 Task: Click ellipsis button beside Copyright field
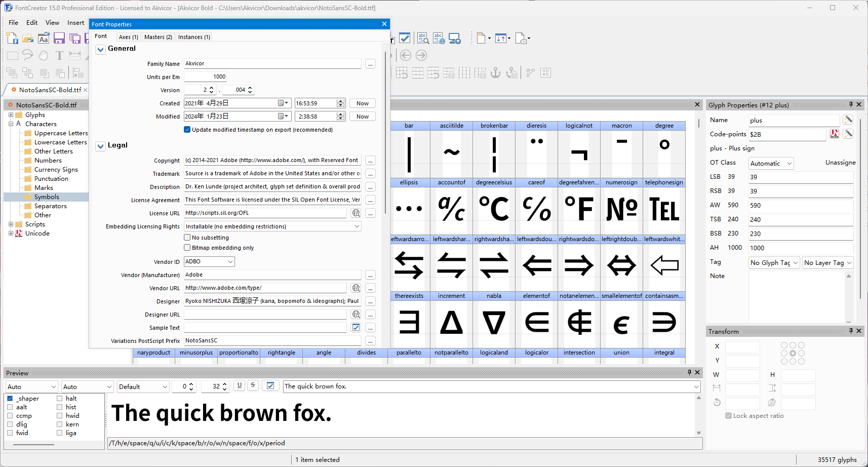[x=371, y=161]
